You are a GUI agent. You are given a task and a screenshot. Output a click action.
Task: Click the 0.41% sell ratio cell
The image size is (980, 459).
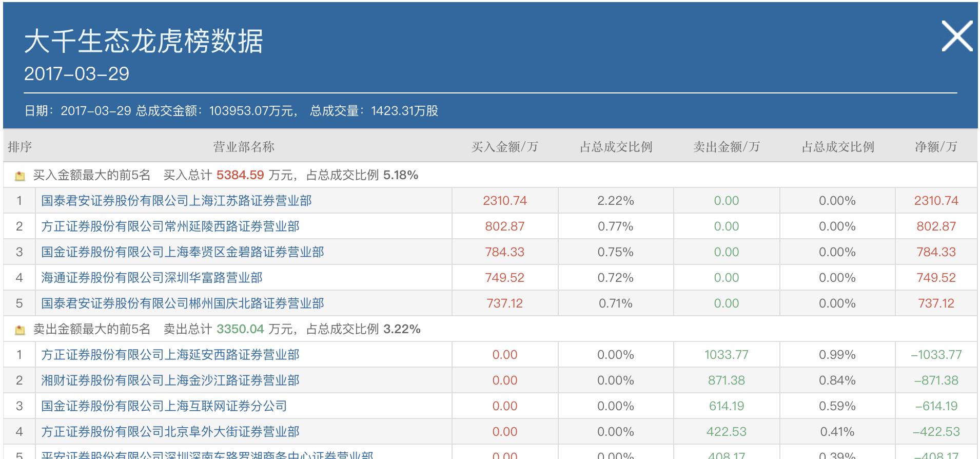837,432
